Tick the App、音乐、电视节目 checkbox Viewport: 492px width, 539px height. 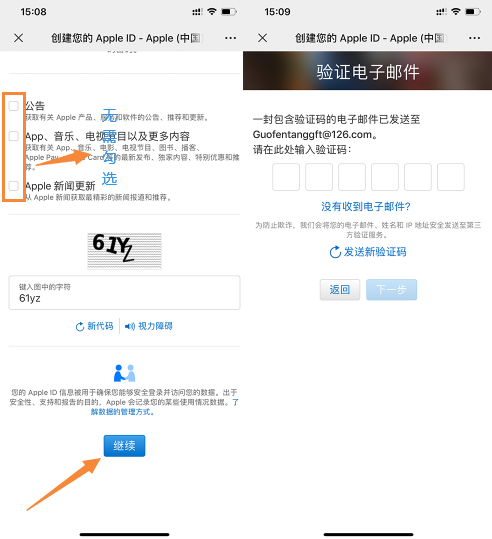click(14, 136)
